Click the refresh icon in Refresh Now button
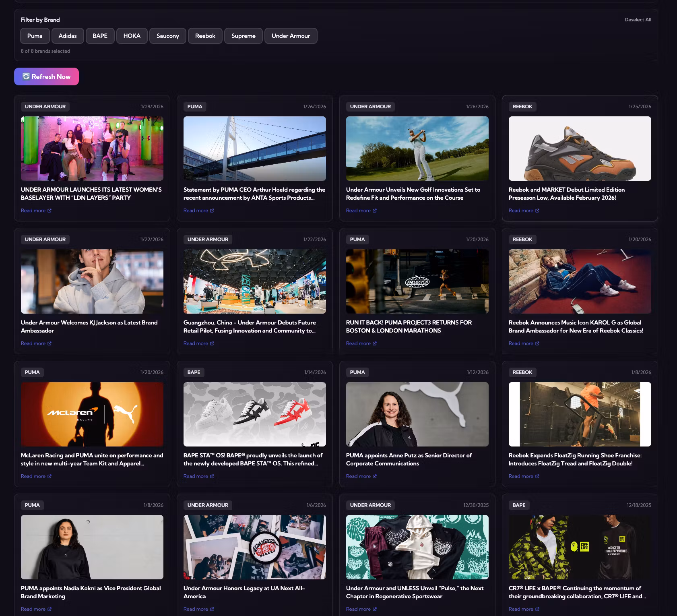 click(26, 76)
